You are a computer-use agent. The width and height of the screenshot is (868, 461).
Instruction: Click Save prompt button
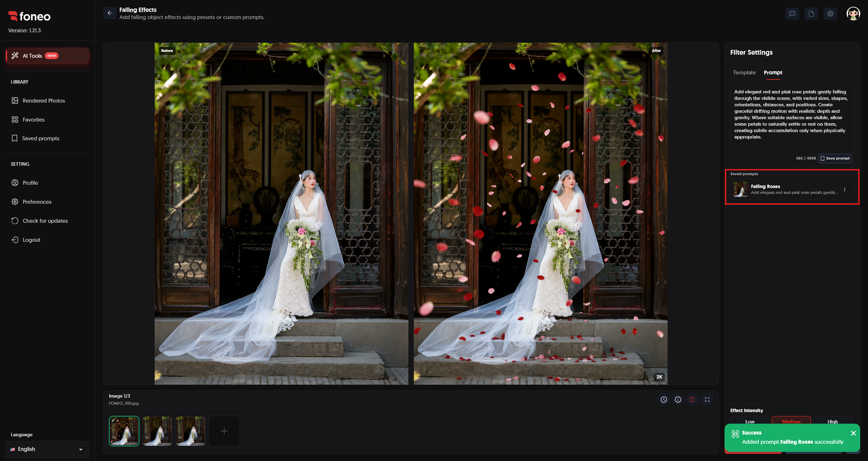click(834, 158)
